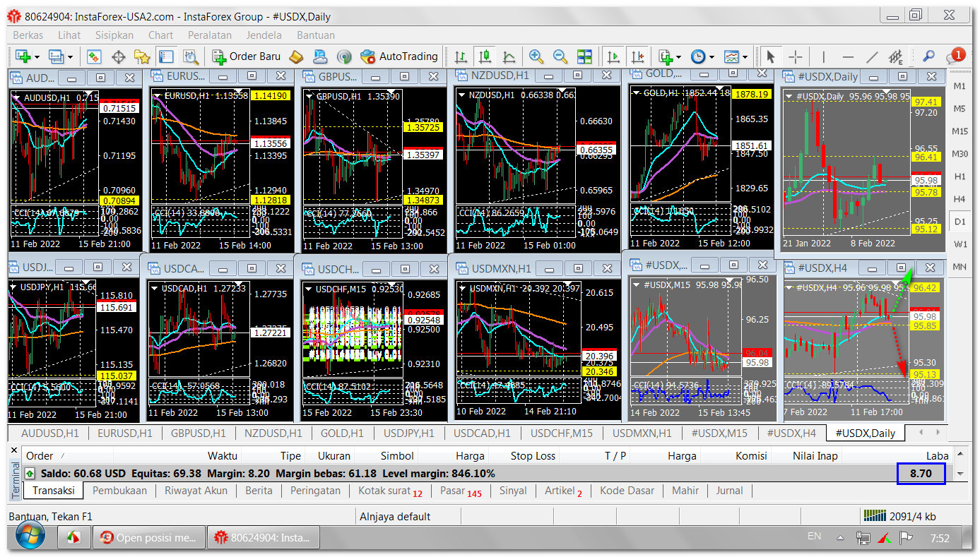
Task: Toggle chart auto scroll
Action: click(613, 56)
